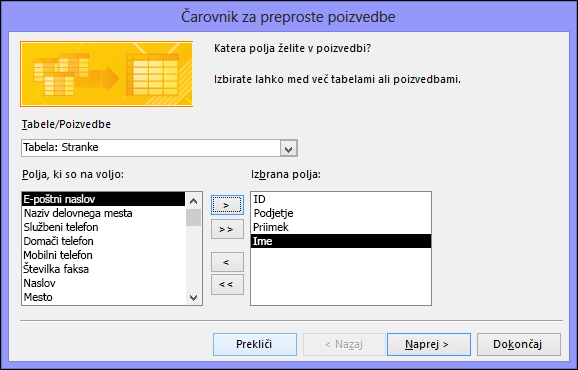The height and width of the screenshot is (370, 578).
Task: Select Domači telefon field
Action: coord(104,241)
